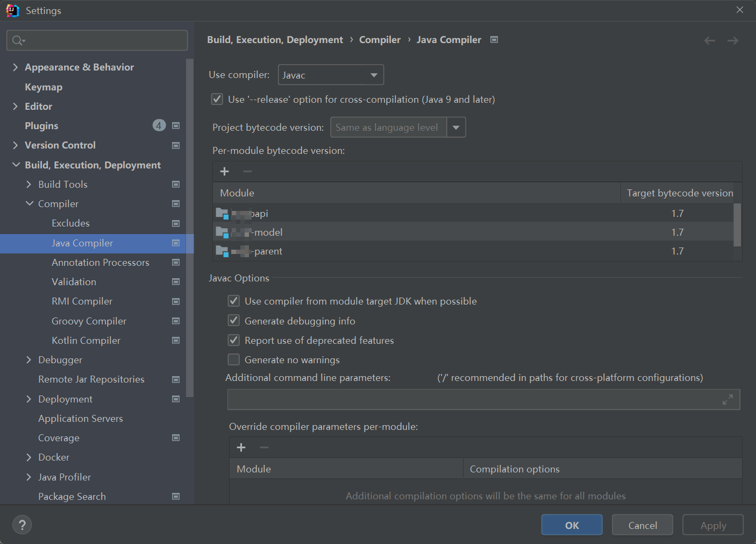Click the module table vertical scrollbar
Screen dimensions: 756x544
[x=737, y=225]
